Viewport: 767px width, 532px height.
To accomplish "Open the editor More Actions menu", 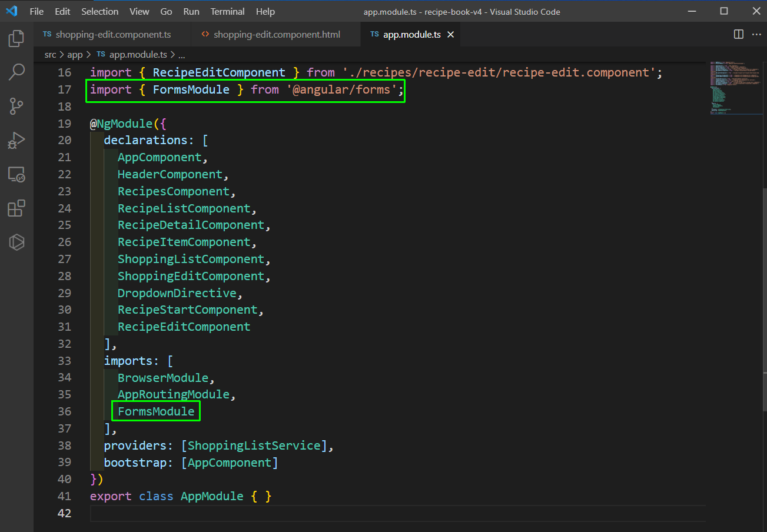I will (756, 35).
